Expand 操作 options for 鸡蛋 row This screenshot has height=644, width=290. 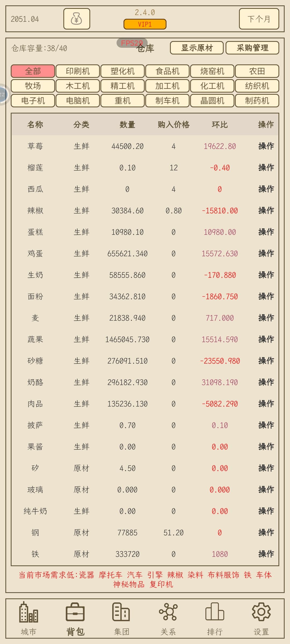[x=266, y=253]
